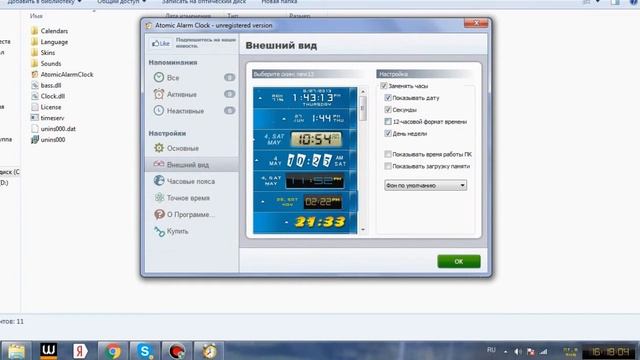Click the gear icon for Основные
This screenshot has height=360, width=640.
pyautogui.click(x=159, y=148)
